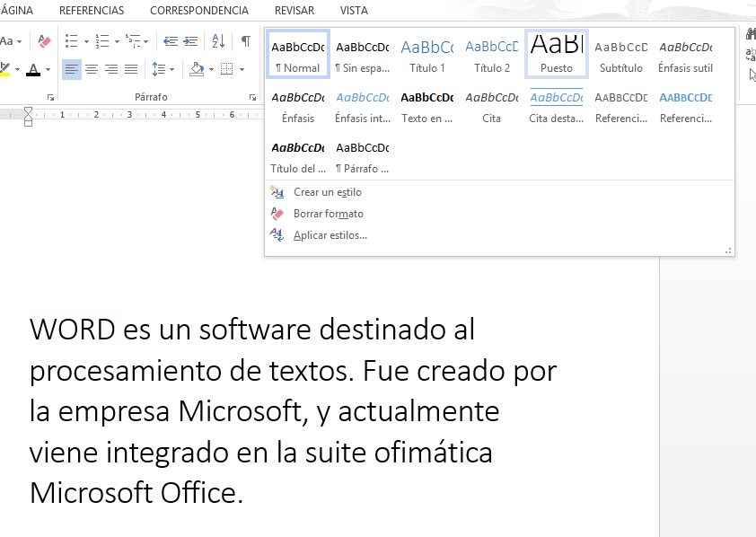Image resolution: width=756 pixels, height=537 pixels.
Task: Open VISTA ribbon tab
Action: pyautogui.click(x=354, y=11)
